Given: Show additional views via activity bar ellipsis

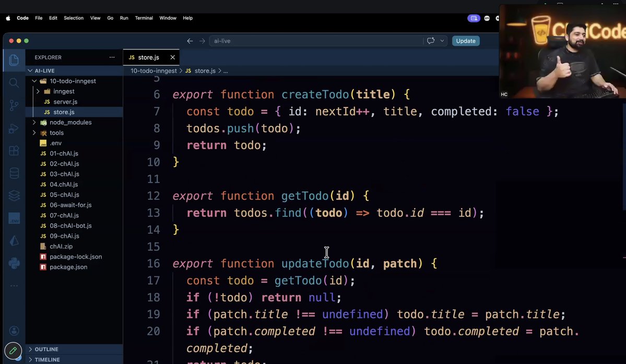Looking at the screenshot, I should (x=14, y=285).
